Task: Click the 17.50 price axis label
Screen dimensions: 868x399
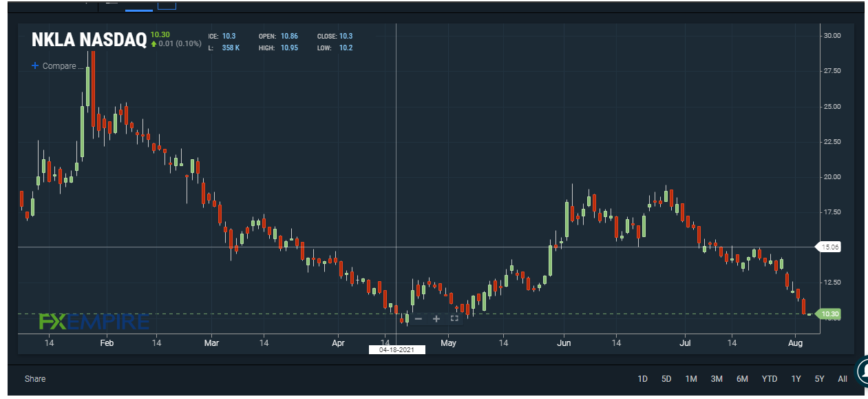Action: [832, 212]
